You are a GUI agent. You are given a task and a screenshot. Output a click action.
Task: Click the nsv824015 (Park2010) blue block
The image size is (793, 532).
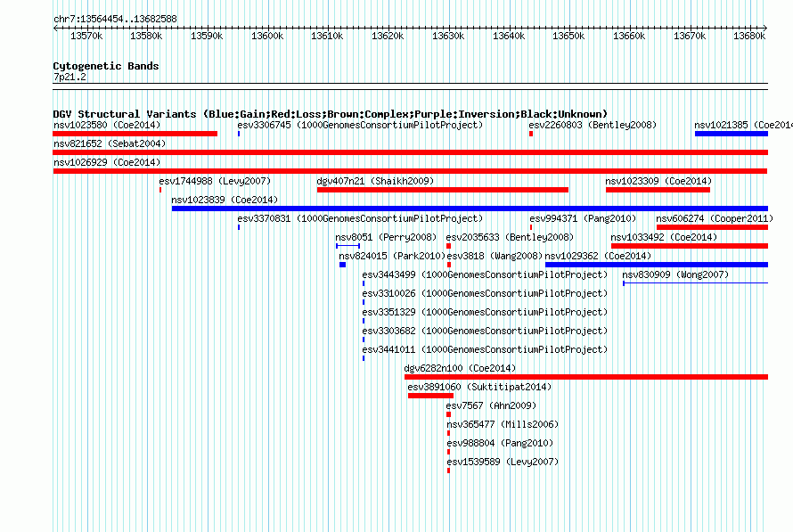coord(342,265)
